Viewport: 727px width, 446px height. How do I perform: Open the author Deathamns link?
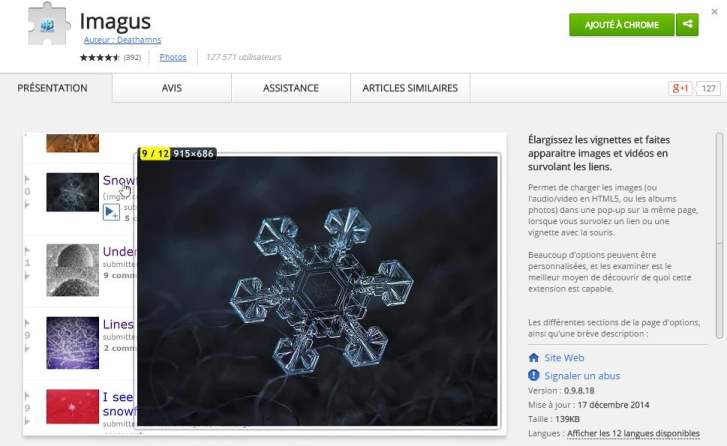[x=122, y=40]
